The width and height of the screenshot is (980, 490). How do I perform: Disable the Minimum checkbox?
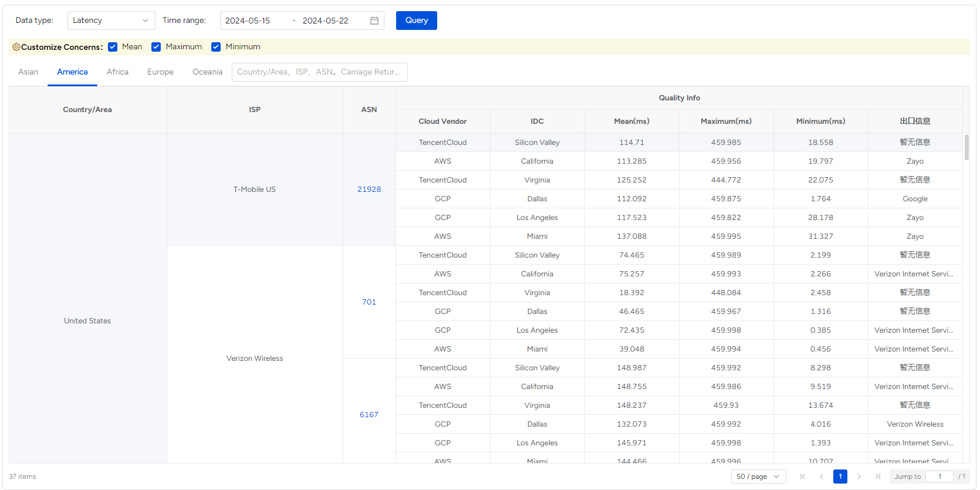(x=216, y=47)
